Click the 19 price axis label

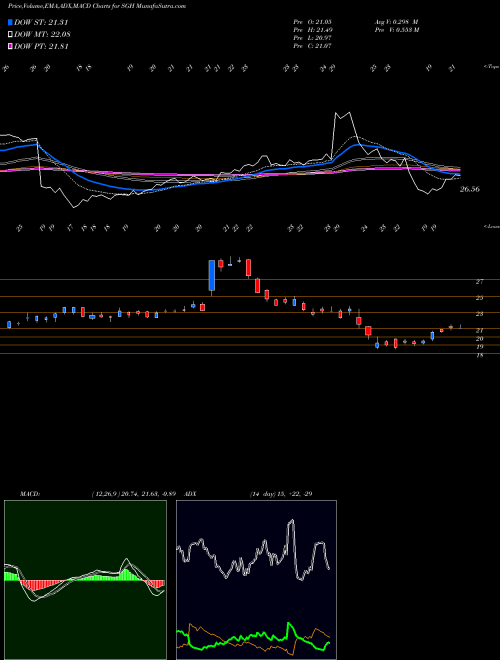click(x=479, y=346)
